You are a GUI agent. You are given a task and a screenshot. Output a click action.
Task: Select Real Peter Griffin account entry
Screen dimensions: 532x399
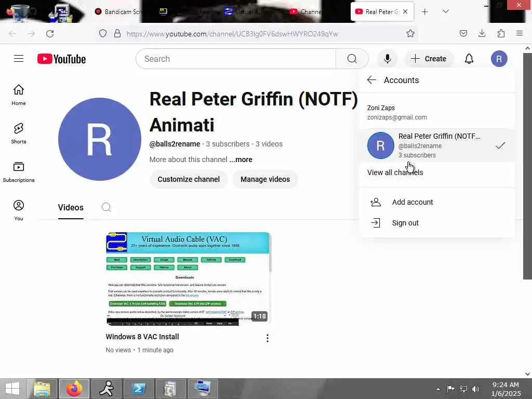pyautogui.click(x=436, y=145)
